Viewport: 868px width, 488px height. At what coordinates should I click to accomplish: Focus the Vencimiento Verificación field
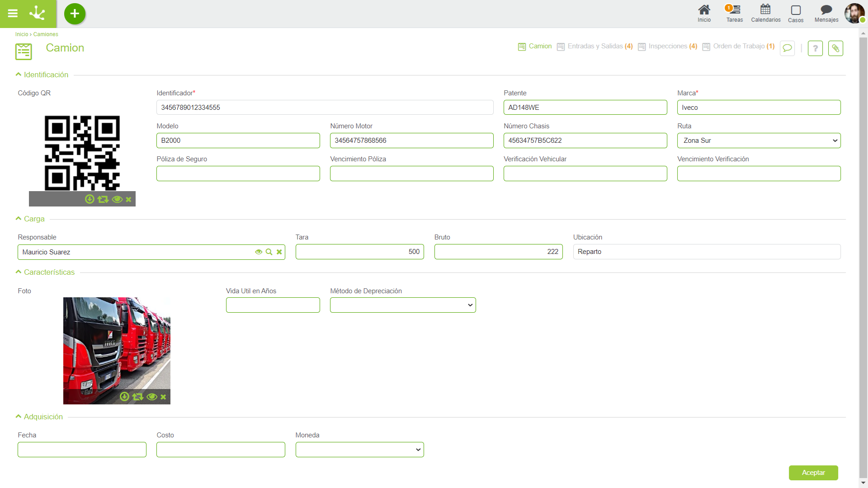coord(759,174)
